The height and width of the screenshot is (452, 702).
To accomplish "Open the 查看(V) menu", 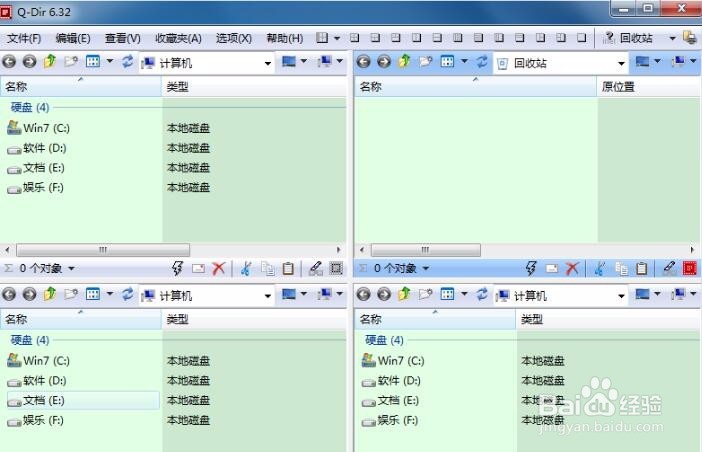I will coord(122,38).
